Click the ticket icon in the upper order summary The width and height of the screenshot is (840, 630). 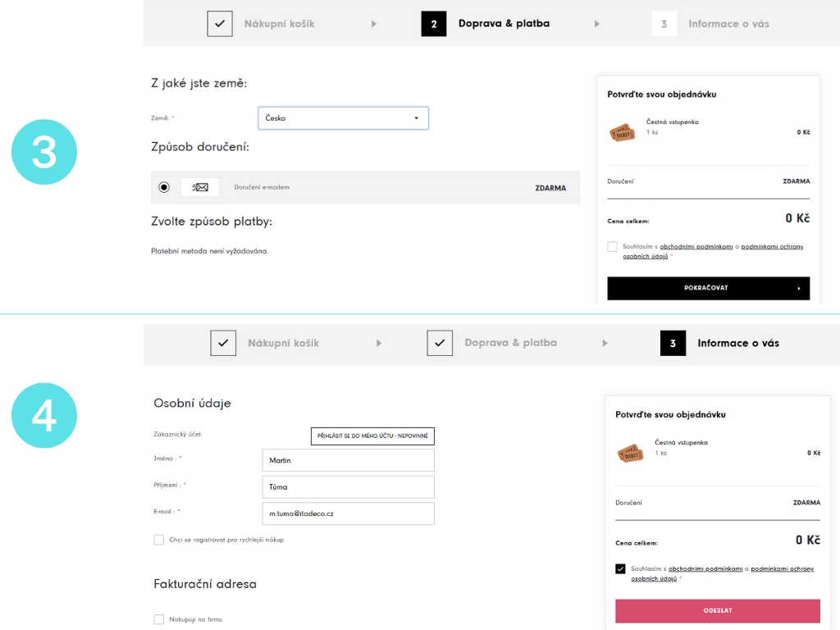point(623,132)
